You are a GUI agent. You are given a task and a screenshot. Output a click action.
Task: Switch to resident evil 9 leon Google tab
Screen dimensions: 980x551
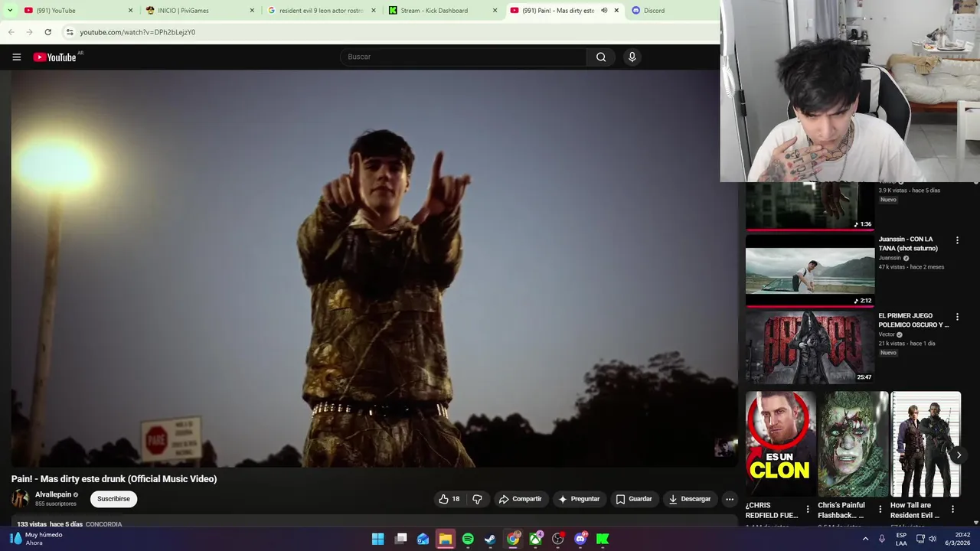click(x=322, y=11)
